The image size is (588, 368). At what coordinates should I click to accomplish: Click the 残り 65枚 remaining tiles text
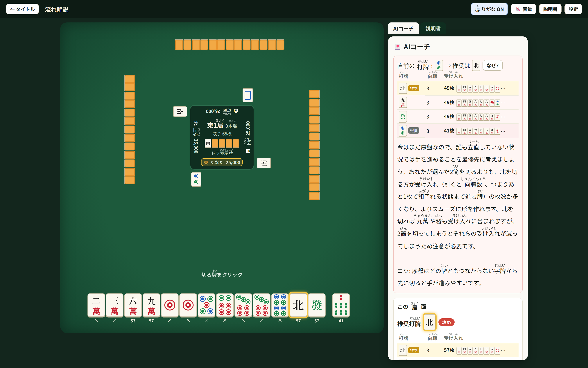pyautogui.click(x=222, y=134)
